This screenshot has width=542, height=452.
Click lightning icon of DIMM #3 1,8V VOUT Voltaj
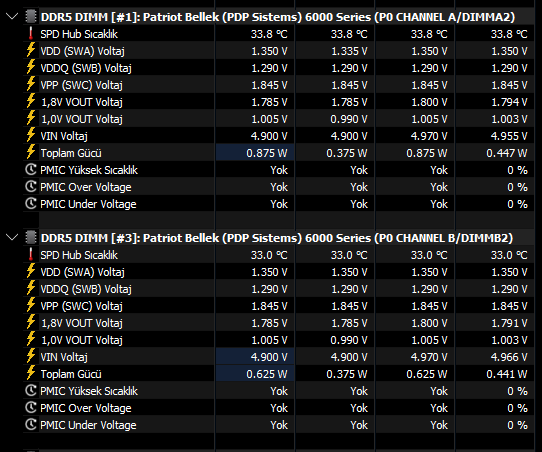click(x=31, y=322)
